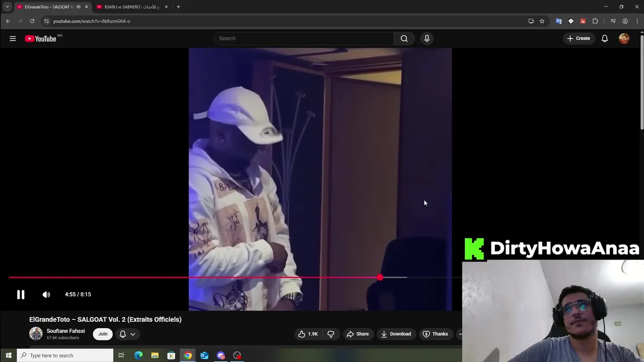The image size is (644, 362).
Task: Mute the video volume
Action: tap(46, 295)
